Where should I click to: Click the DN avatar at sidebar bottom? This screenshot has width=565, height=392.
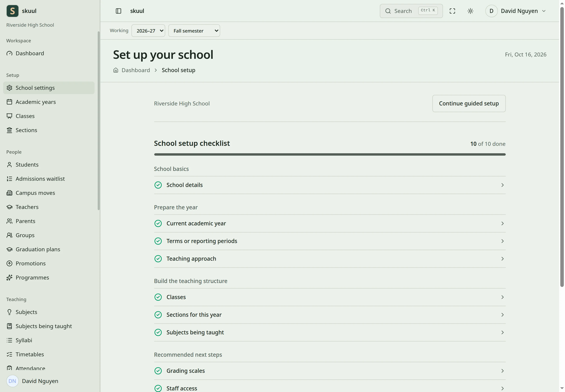(x=12, y=381)
